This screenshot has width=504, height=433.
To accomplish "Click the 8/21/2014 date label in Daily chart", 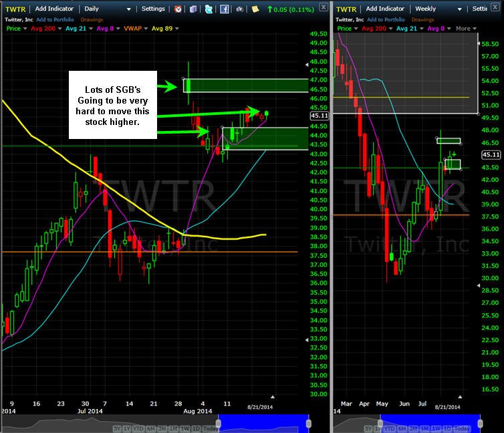I will (x=260, y=407).
